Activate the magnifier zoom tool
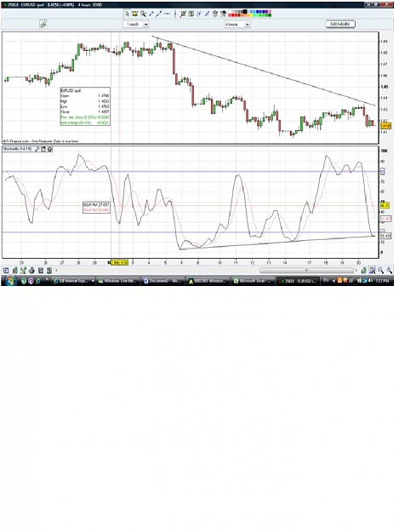 pyautogui.click(x=144, y=14)
